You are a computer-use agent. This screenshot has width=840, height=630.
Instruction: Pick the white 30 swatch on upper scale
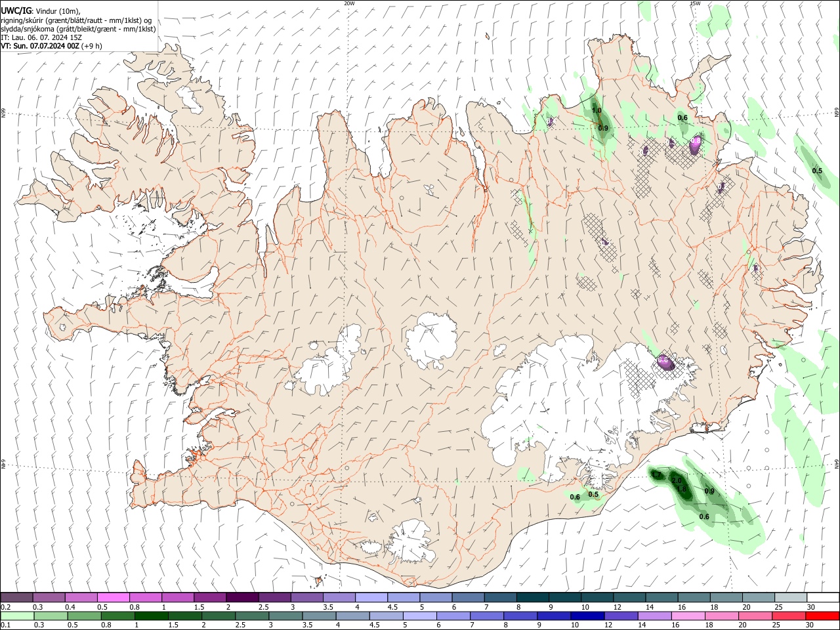coord(823,597)
